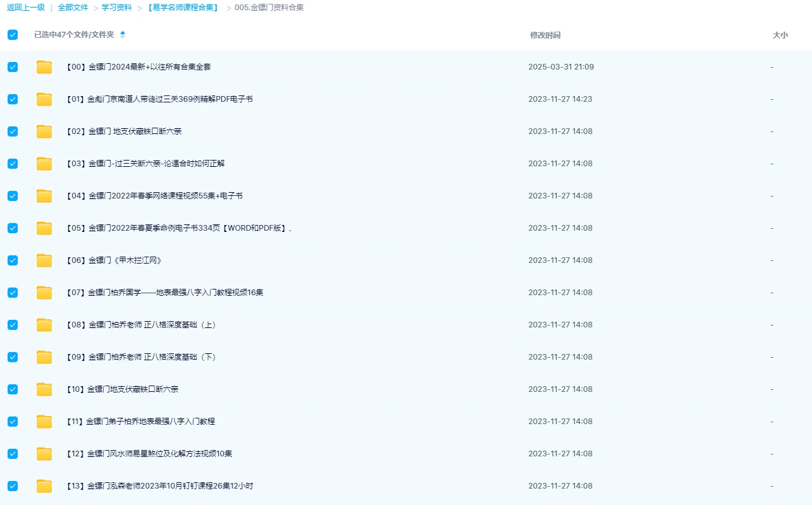
Task: Open 【05】金镖门2022年春夏季命例电子书334页【WORD和PDF版】 name
Action: coord(179,228)
